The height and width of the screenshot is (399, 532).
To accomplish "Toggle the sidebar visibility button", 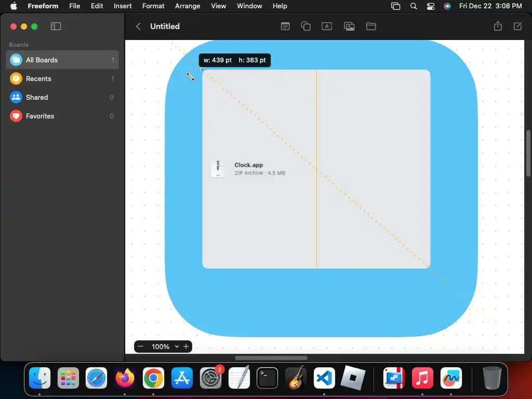I will [x=56, y=26].
